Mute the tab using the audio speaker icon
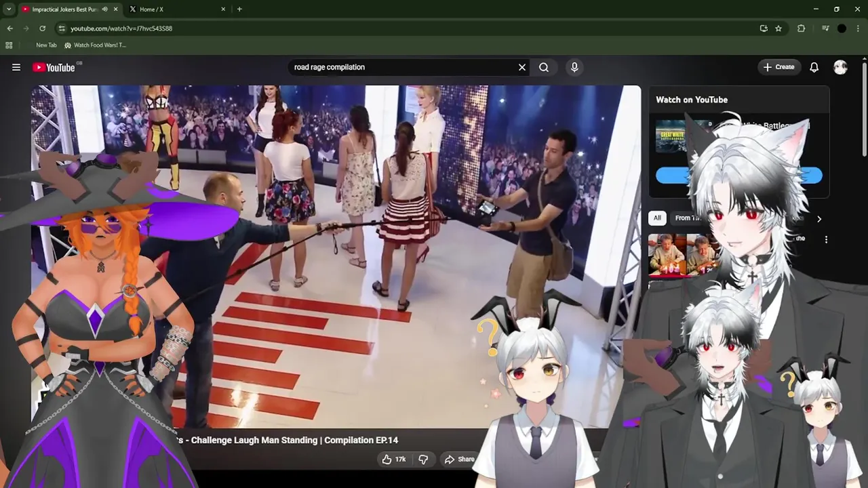Viewport: 868px width, 488px height. tap(104, 9)
